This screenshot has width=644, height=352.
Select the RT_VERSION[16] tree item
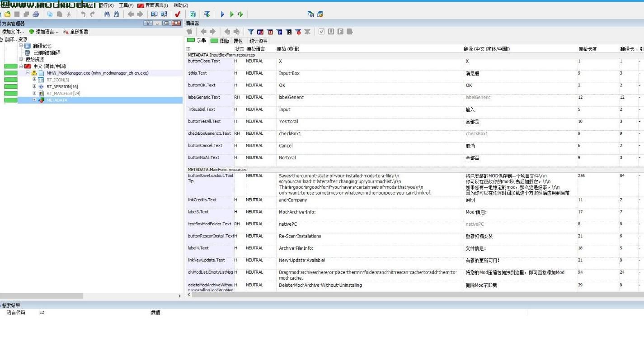pos(62,86)
